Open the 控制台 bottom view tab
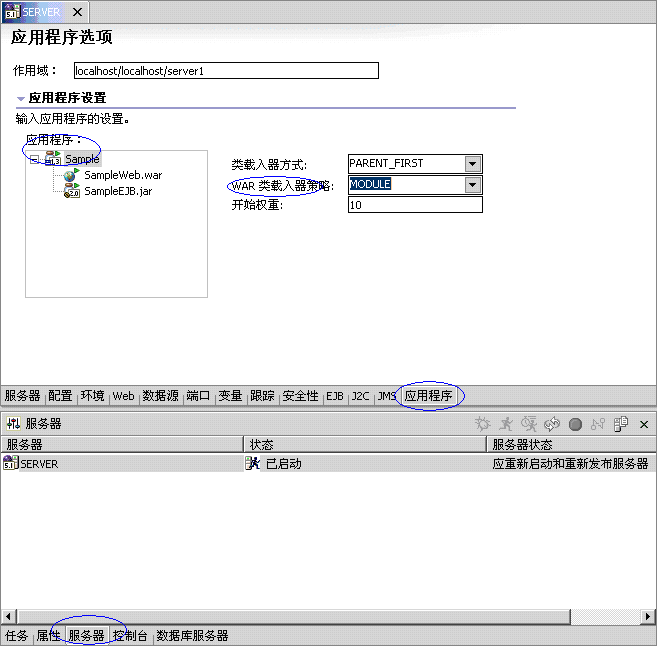 [130, 636]
